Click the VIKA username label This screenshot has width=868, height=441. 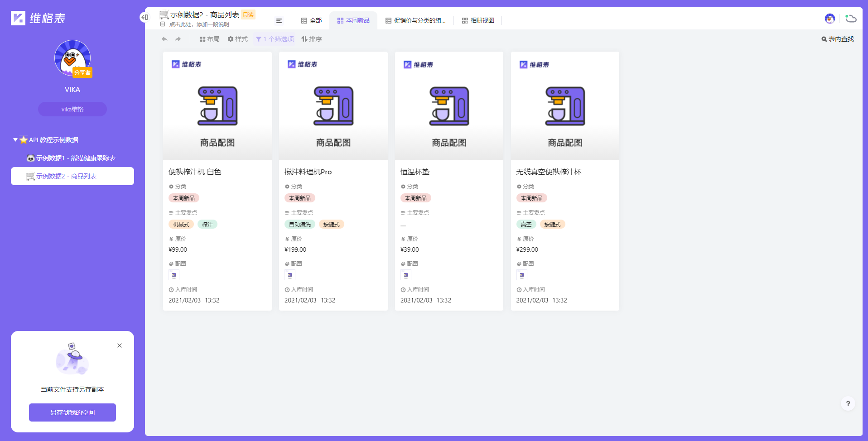pyautogui.click(x=72, y=89)
